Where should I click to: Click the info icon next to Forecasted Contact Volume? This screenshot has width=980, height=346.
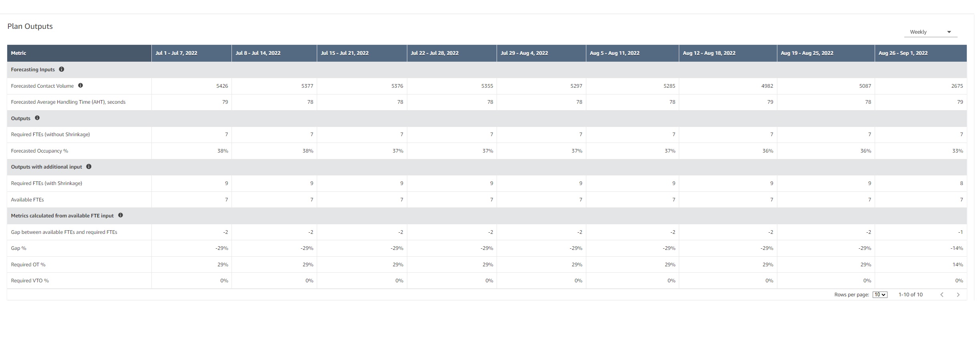tap(81, 85)
